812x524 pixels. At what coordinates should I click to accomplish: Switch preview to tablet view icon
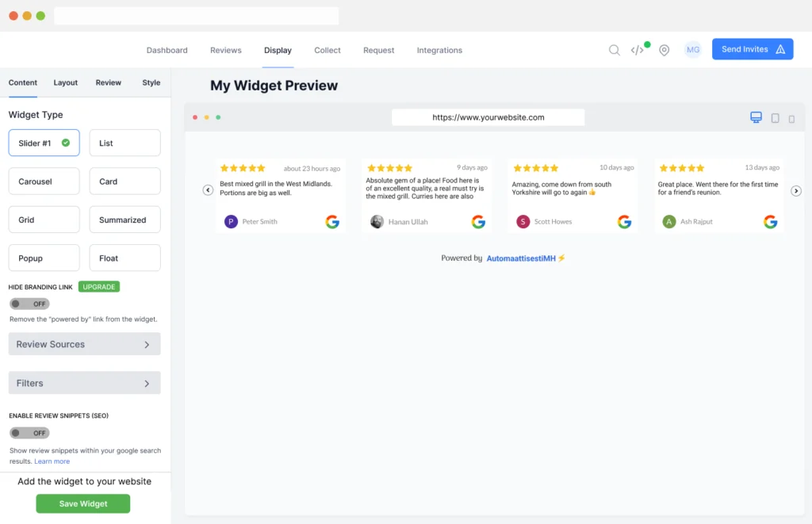pyautogui.click(x=775, y=118)
